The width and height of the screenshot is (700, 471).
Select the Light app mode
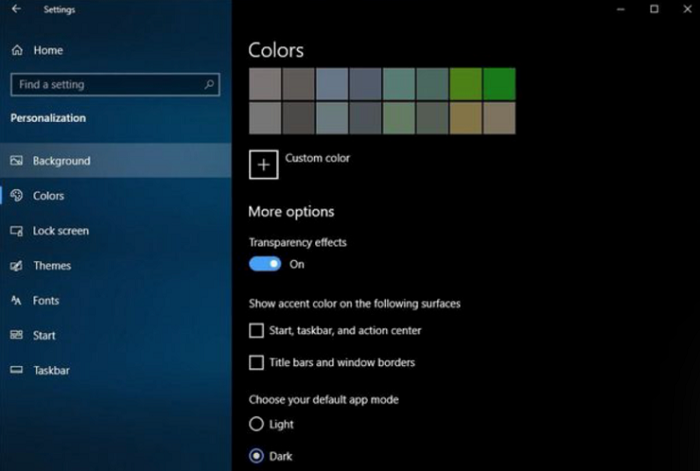click(x=256, y=424)
